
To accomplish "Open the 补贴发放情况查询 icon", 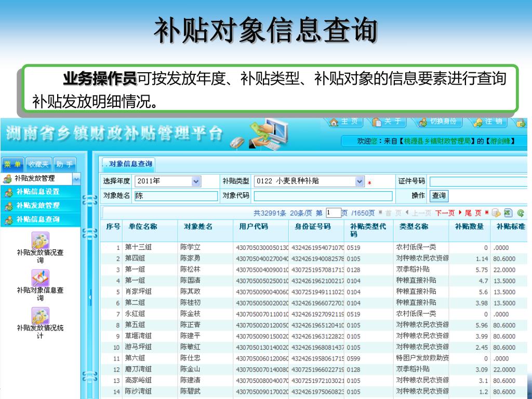I will point(41,241).
